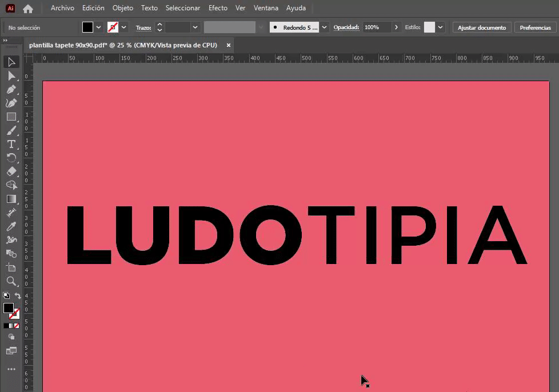Select the measuring tool above the Eyedropper
Screen dimensions: 559x392
pyautogui.click(x=11, y=213)
